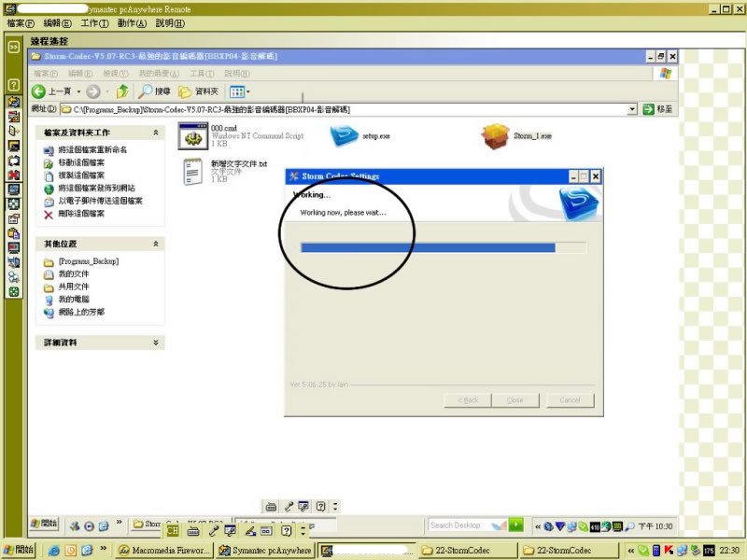This screenshot has width=747, height=560.
Task: Open 共用文件 under 其他位置
Action: point(74,287)
